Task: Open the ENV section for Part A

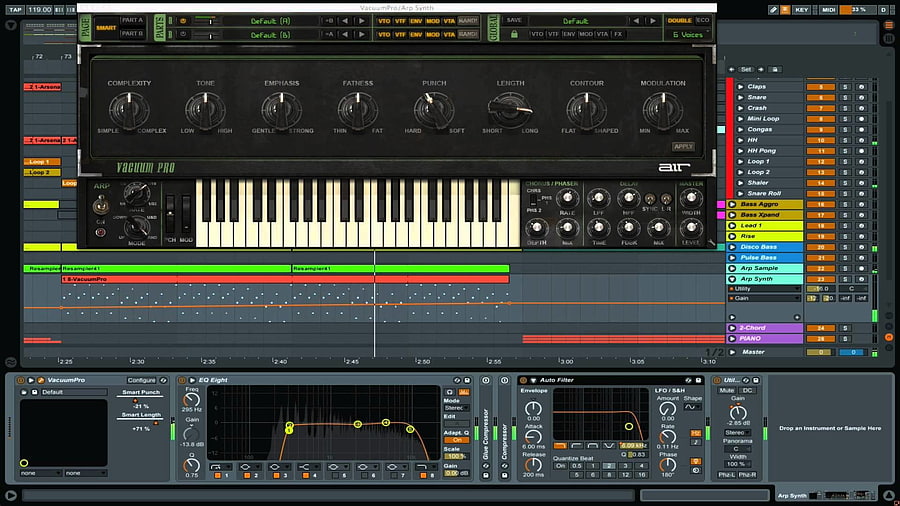Action: pos(416,21)
